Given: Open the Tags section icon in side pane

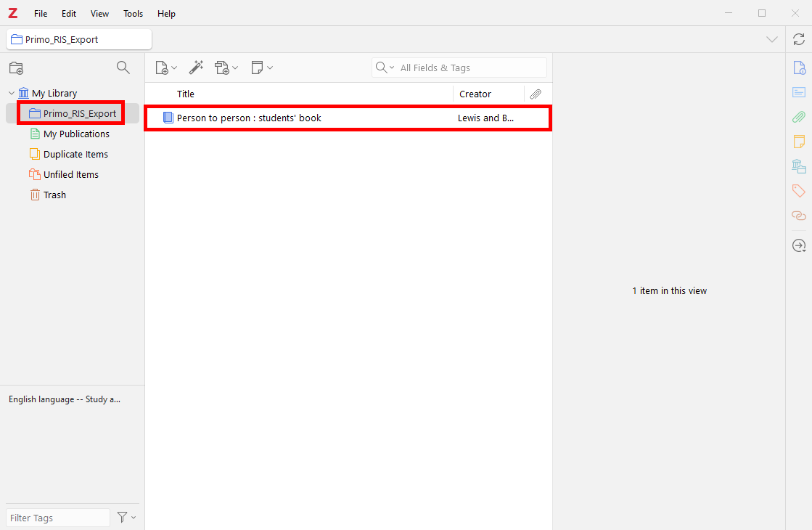Looking at the screenshot, I should coord(798,191).
